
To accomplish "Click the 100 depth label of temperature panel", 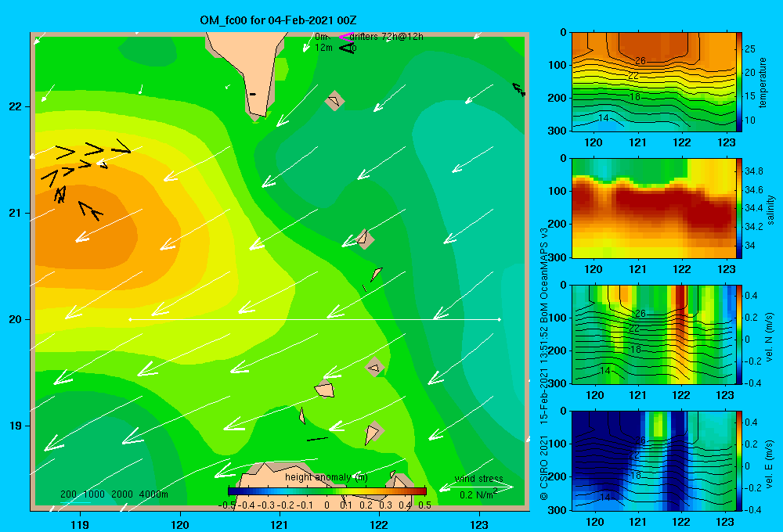I will tap(558, 65).
